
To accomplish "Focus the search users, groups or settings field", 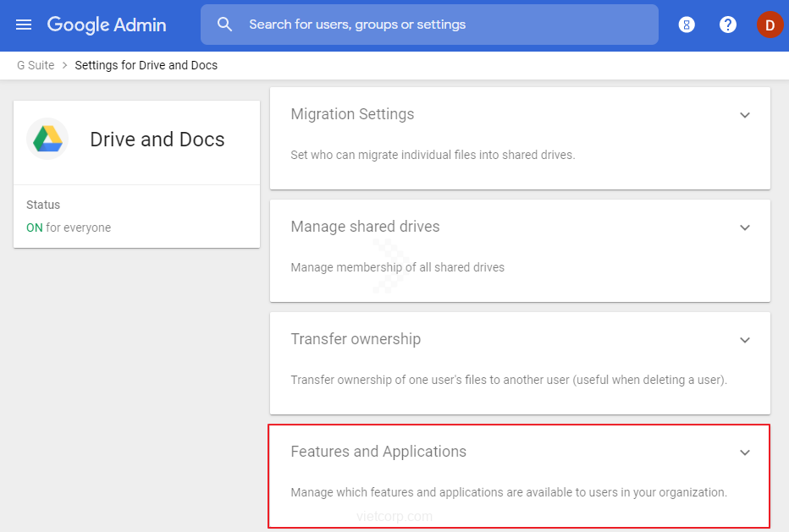I will pos(440,25).
